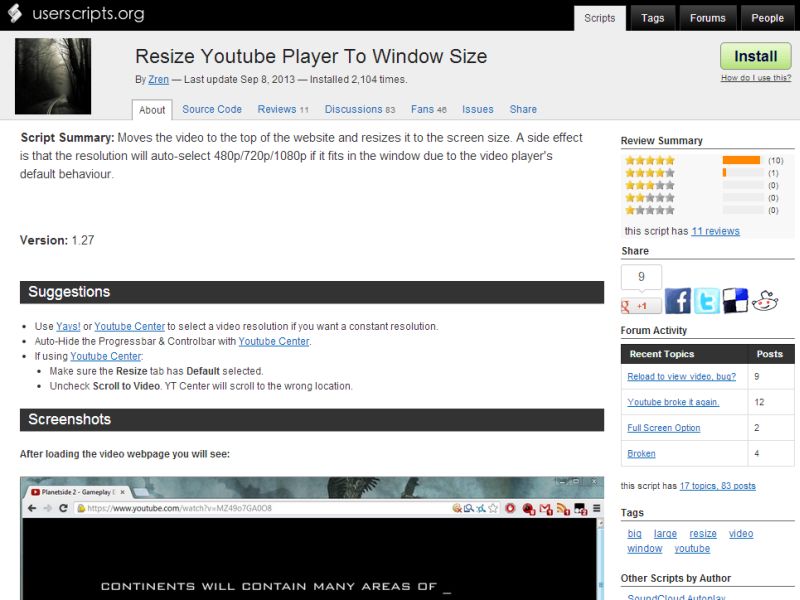The width and height of the screenshot is (800, 600).
Task: Click the five-star rating row
Action: point(705,160)
